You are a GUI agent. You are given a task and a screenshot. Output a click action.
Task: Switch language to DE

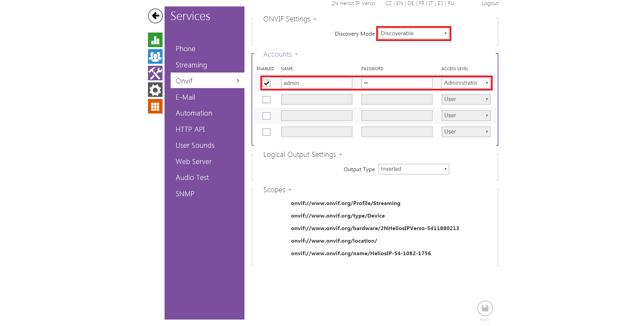(x=411, y=3)
